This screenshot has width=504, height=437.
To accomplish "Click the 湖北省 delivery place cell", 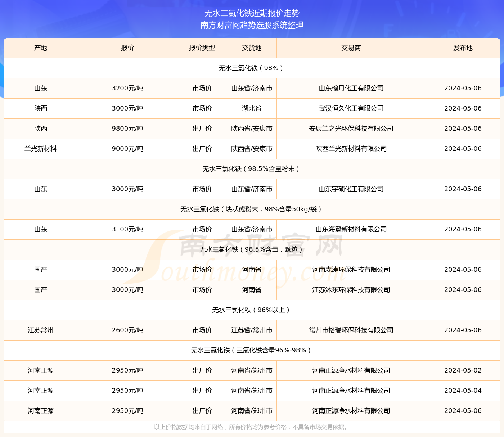I will coord(252,108).
